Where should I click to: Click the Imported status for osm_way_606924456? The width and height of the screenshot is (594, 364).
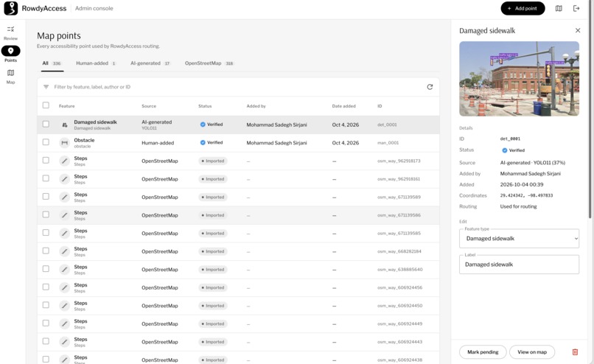tap(213, 287)
